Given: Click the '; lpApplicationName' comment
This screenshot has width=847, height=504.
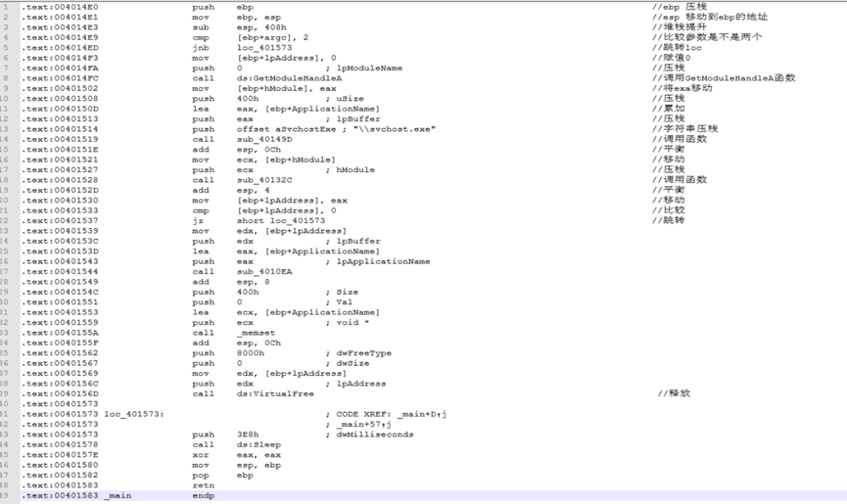Looking at the screenshot, I should (378, 261).
